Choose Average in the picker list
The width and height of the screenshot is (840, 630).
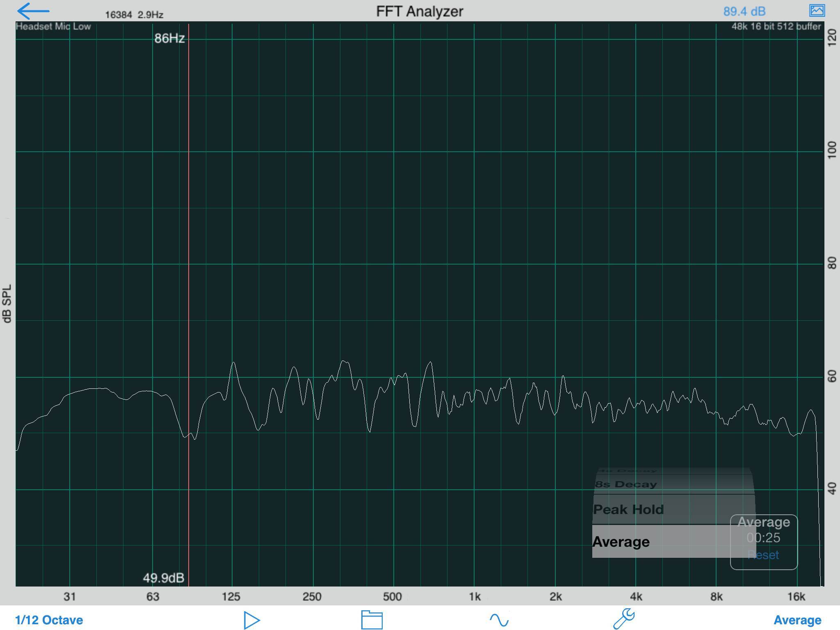621,542
